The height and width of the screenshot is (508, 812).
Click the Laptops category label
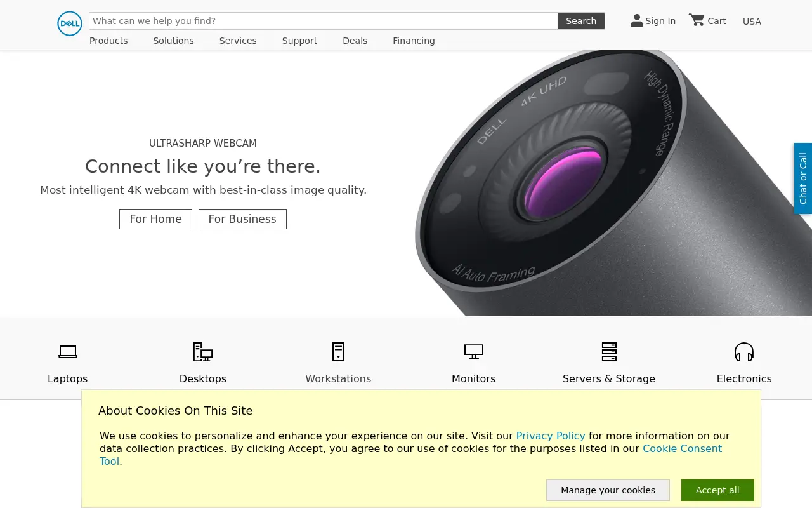pyautogui.click(x=68, y=378)
